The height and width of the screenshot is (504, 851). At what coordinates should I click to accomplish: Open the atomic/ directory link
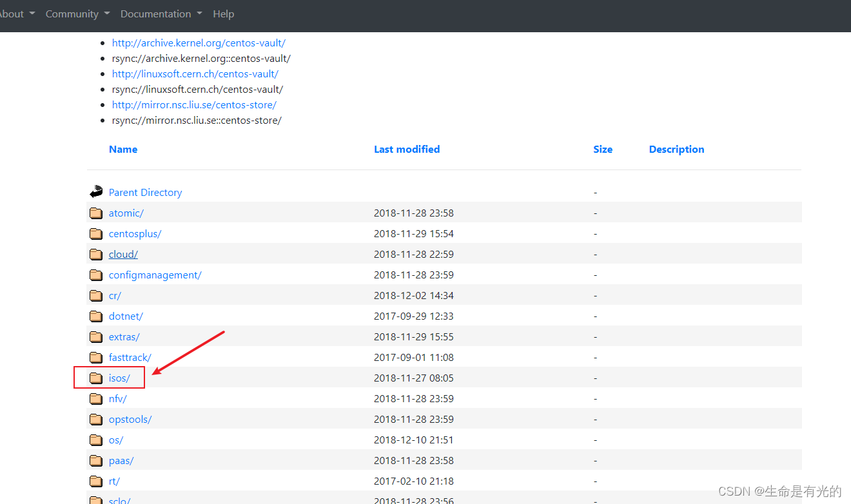click(126, 213)
